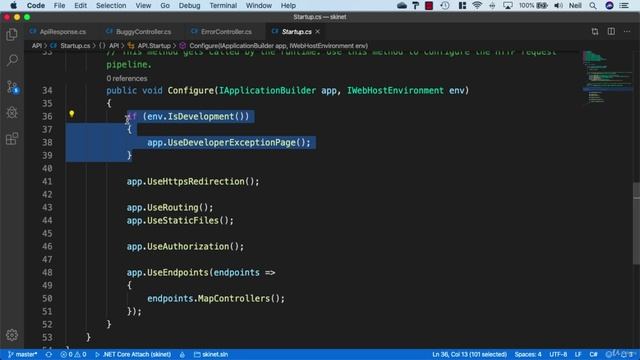Screen dimensions: 640x360
Task: Click the API folder breadcrumb
Action: [x=37, y=46]
